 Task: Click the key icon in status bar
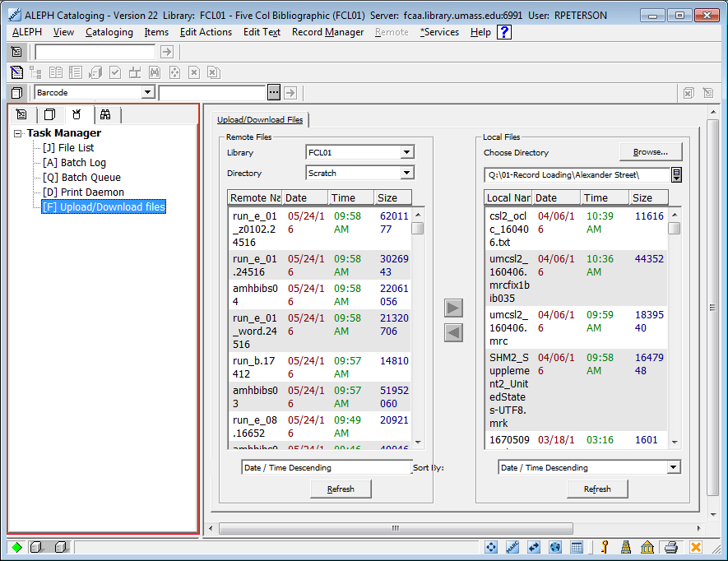click(x=604, y=547)
